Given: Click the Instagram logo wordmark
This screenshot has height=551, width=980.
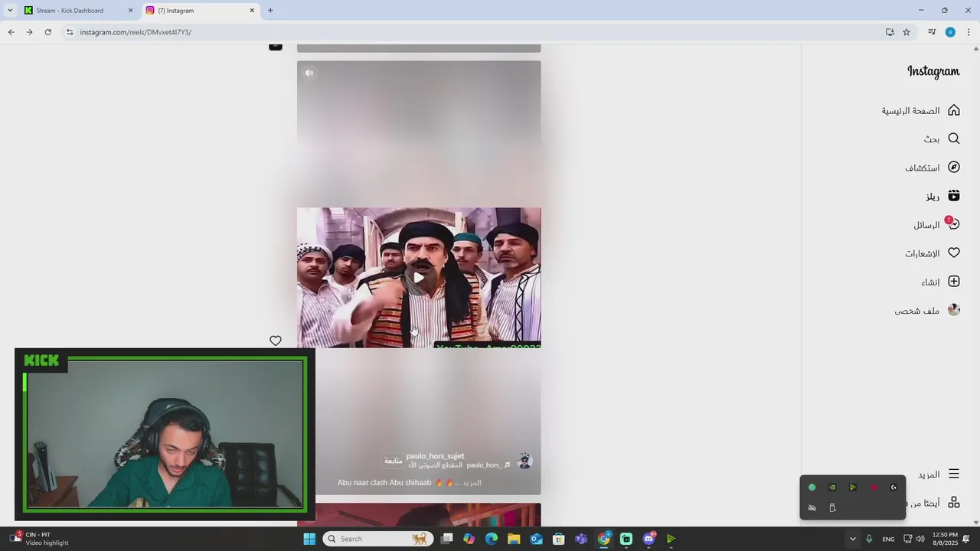Looking at the screenshot, I should (933, 71).
